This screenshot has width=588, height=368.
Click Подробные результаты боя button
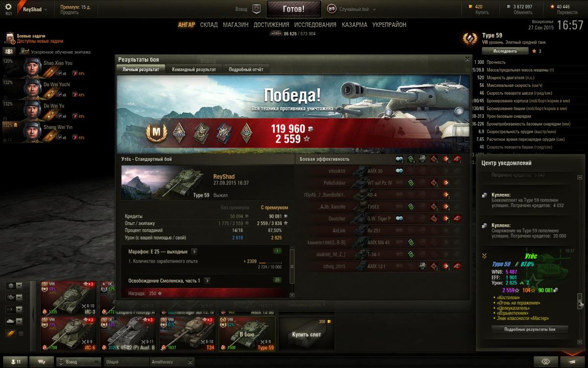(x=530, y=329)
